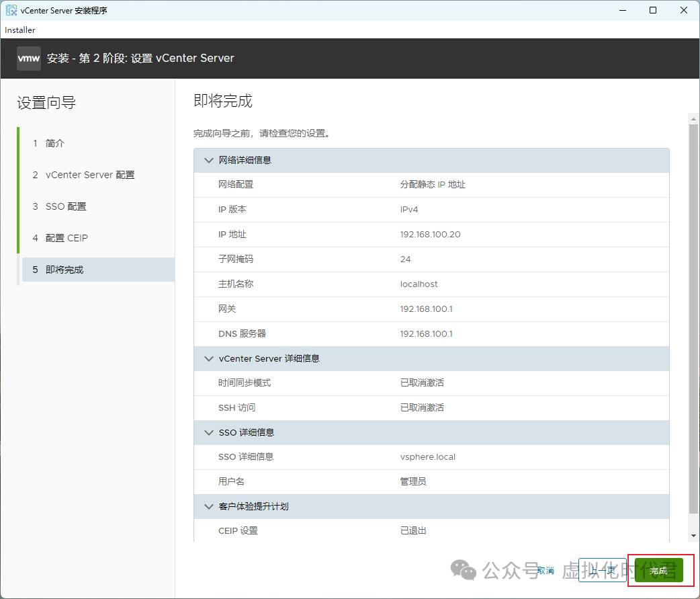
Task: Select step 5 即将完成
Action: (98, 270)
